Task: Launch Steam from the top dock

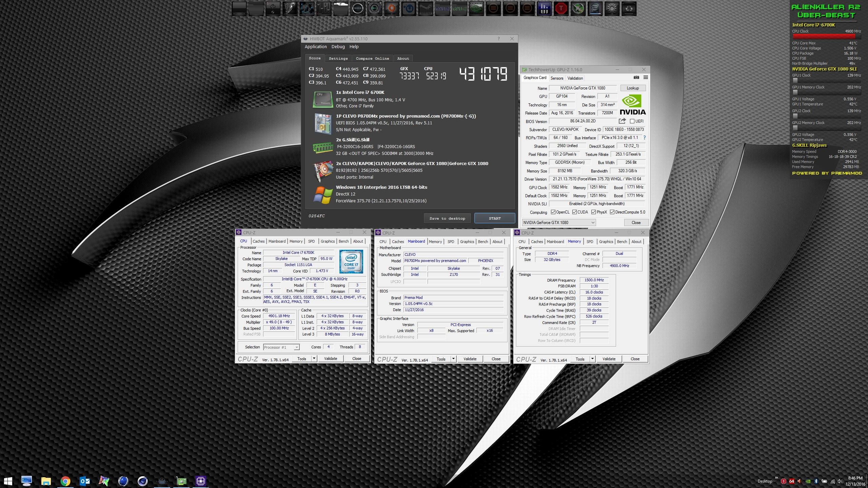Action: coord(426,8)
